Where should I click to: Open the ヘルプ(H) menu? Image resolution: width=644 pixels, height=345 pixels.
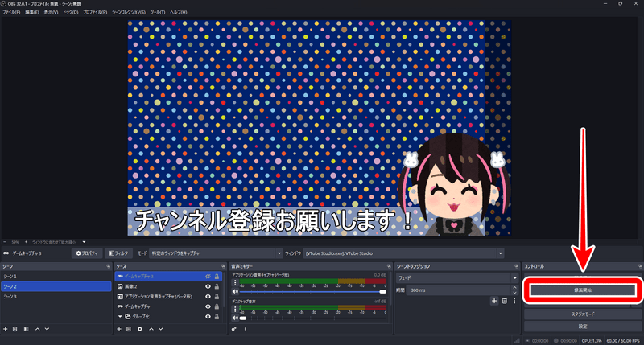[178, 12]
